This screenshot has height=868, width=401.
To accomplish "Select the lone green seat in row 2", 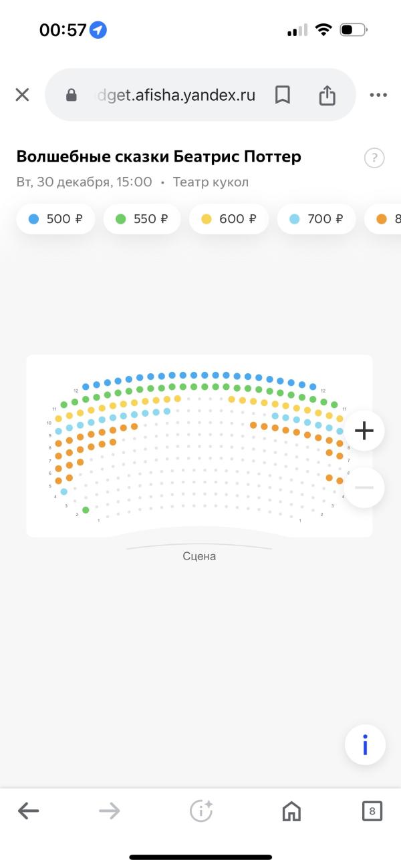I will tap(86, 510).
